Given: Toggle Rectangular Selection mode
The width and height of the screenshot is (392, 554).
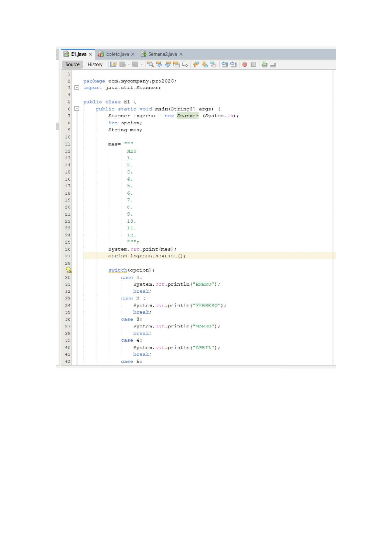Looking at the screenshot, I should [x=185, y=64].
